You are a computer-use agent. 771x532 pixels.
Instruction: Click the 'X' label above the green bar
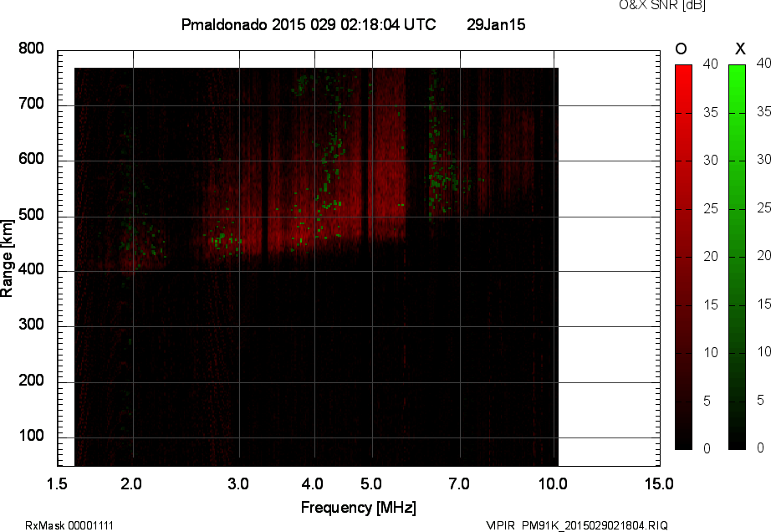740,49
